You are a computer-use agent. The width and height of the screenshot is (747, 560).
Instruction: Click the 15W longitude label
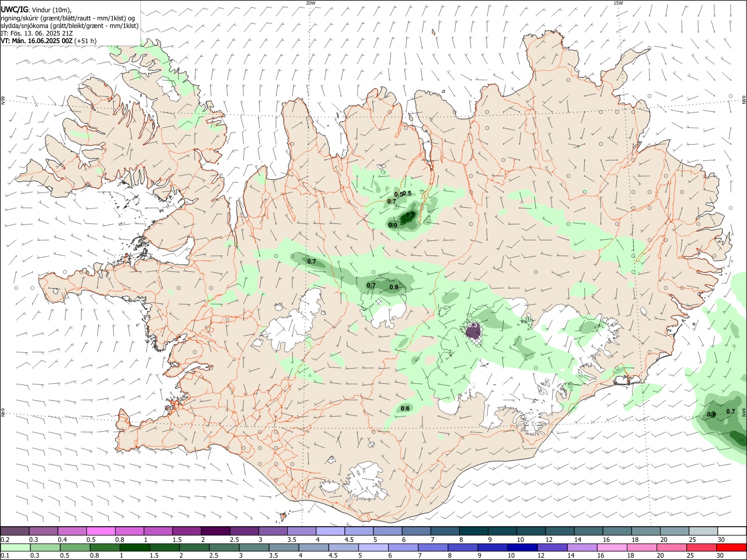tap(618, 3)
